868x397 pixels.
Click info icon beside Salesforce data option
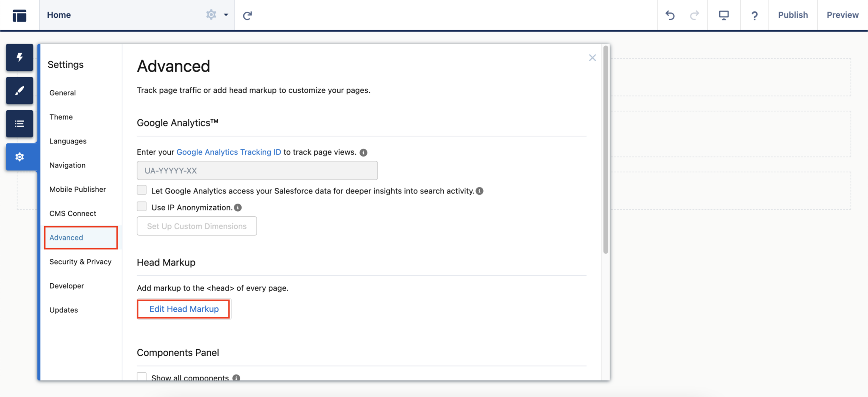click(480, 191)
